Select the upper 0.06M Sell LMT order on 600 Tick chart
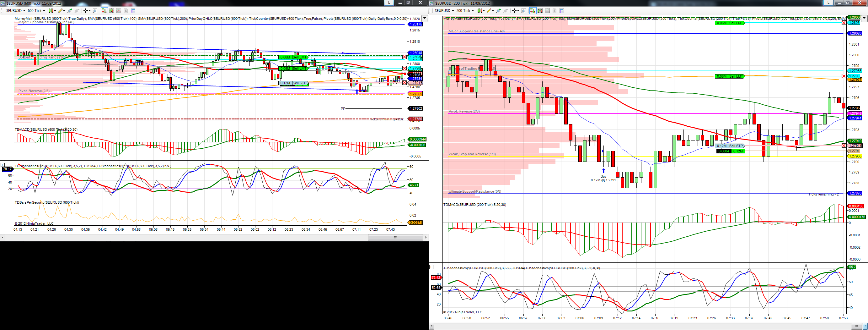868x330 pixels. click(x=293, y=58)
